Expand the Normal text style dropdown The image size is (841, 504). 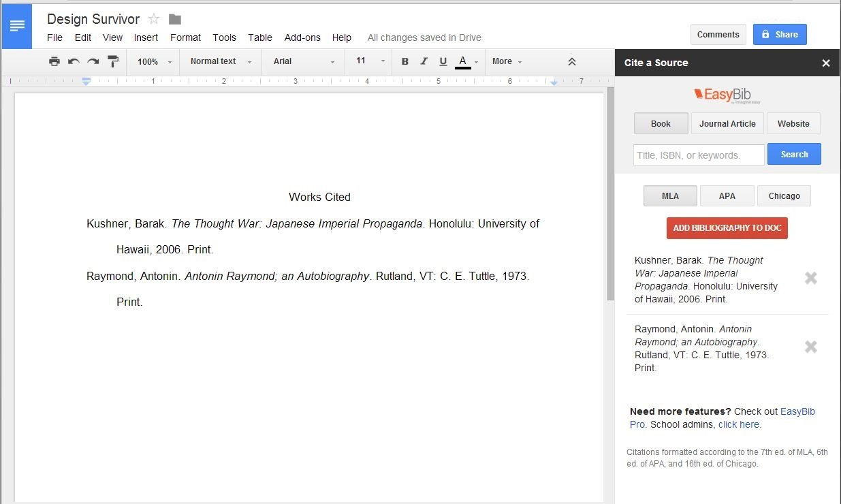221,61
